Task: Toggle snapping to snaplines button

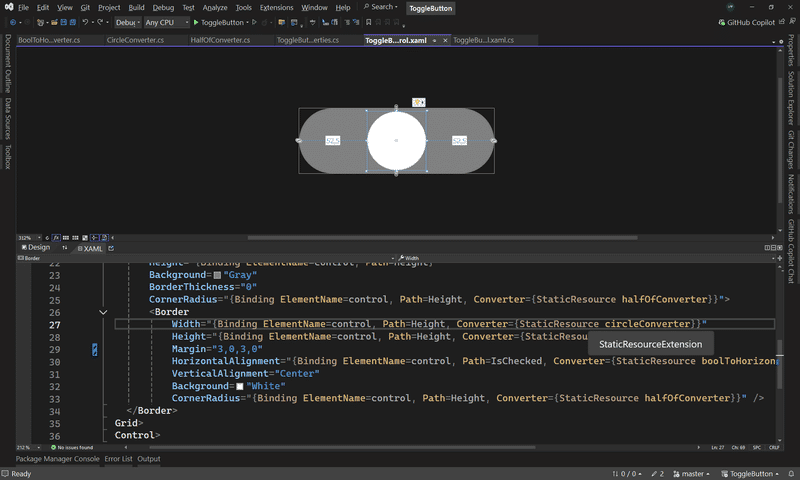Action: click(x=95, y=238)
